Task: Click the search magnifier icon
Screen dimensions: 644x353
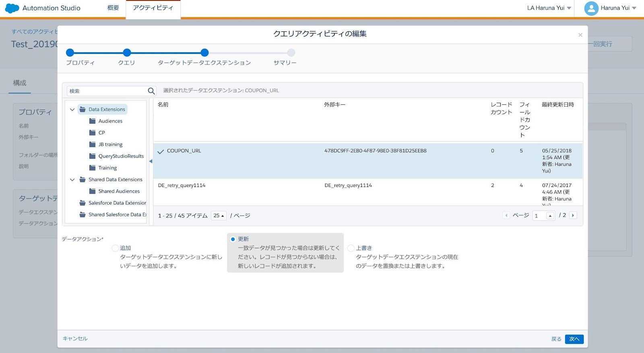Action: tap(151, 91)
